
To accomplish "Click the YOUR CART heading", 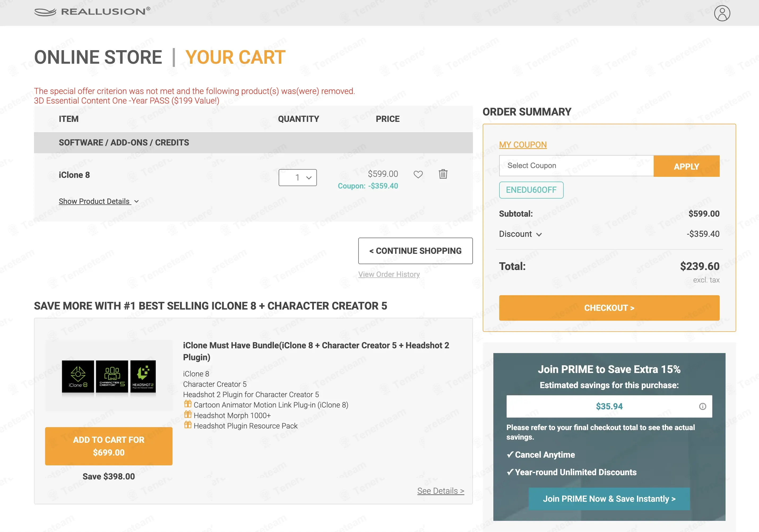I will coord(235,57).
